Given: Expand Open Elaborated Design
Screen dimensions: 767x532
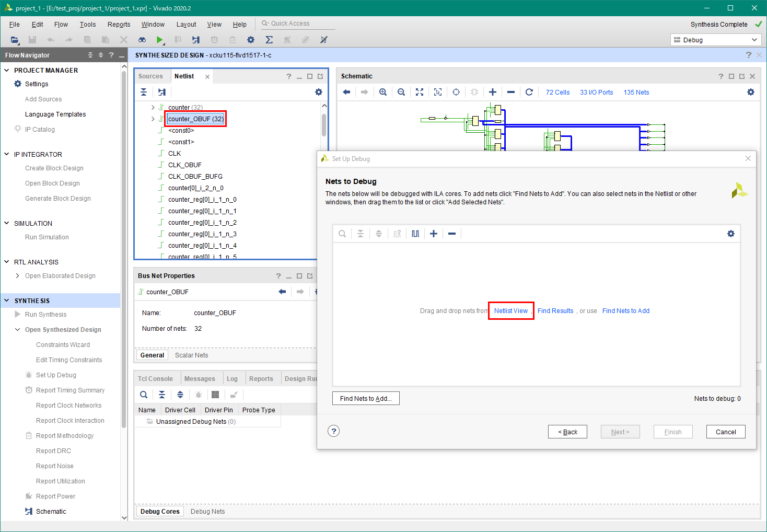Looking at the screenshot, I should pyautogui.click(x=18, y=275).
